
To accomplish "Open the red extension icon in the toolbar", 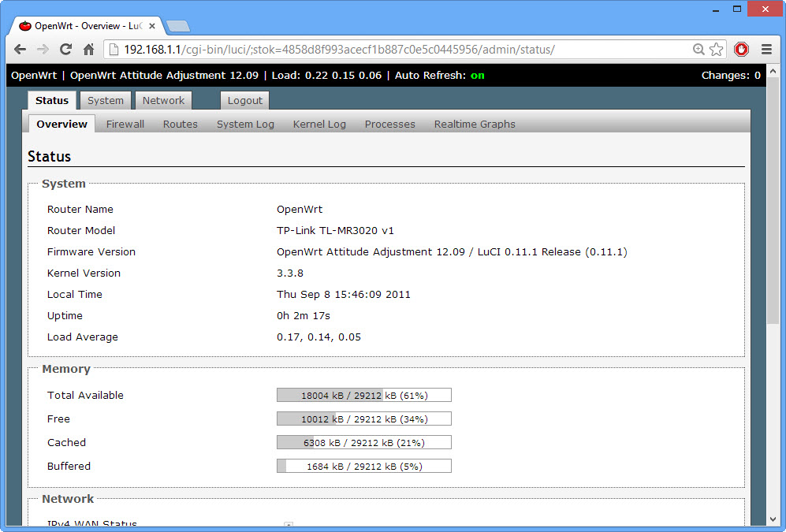I will coord(741,49).
